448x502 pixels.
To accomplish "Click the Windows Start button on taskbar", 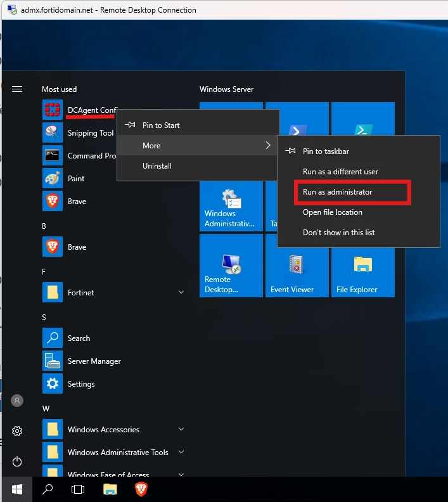I will point(17,489).
